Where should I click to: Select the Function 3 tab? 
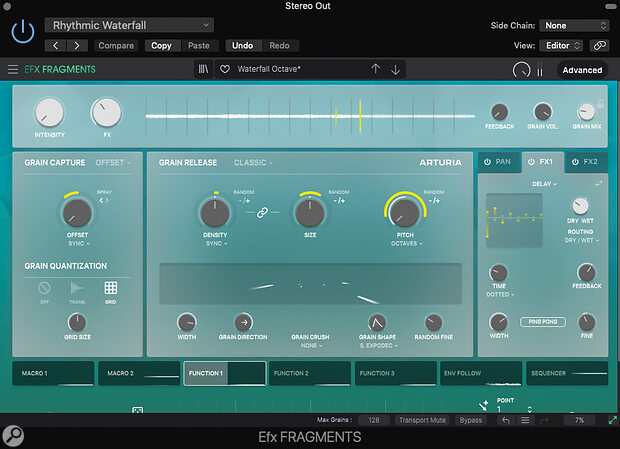(396, 374)
